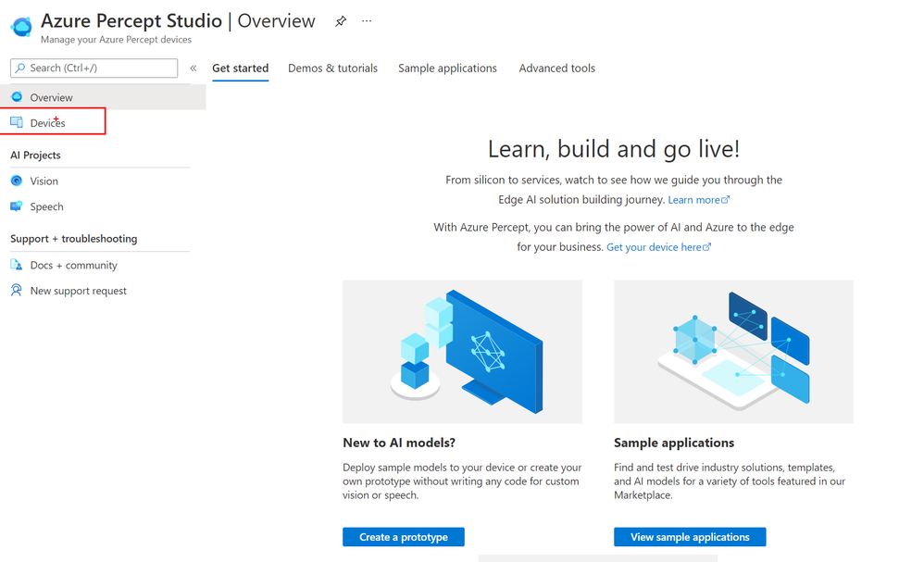Click the Docs + community icon

(17, 265)
